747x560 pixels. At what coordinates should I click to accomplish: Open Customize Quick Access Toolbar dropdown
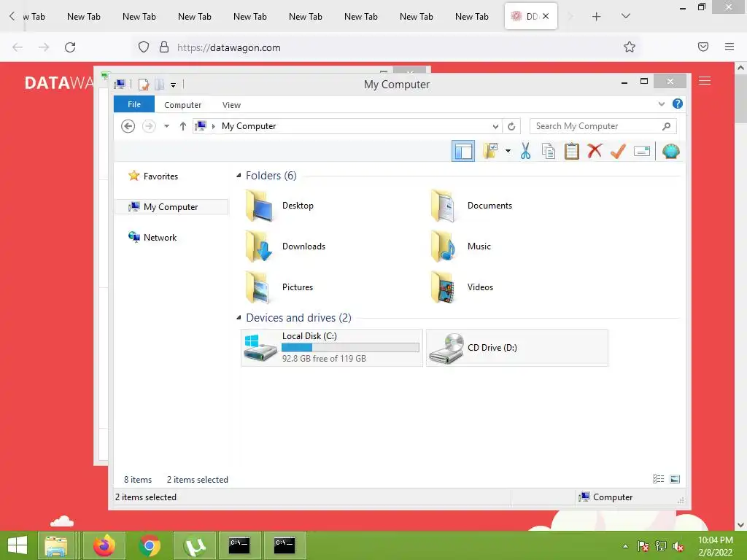tap(174, 85)
